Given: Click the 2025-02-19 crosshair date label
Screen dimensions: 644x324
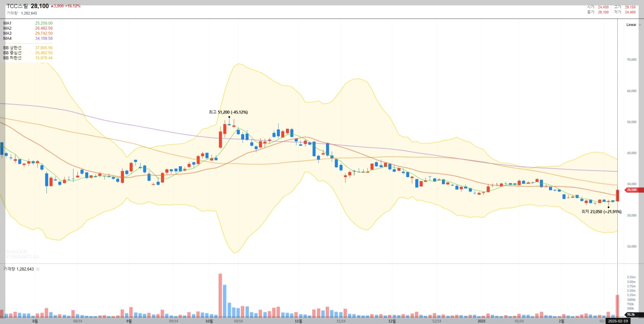Looking at the screenshot, I should click(618, 321).
